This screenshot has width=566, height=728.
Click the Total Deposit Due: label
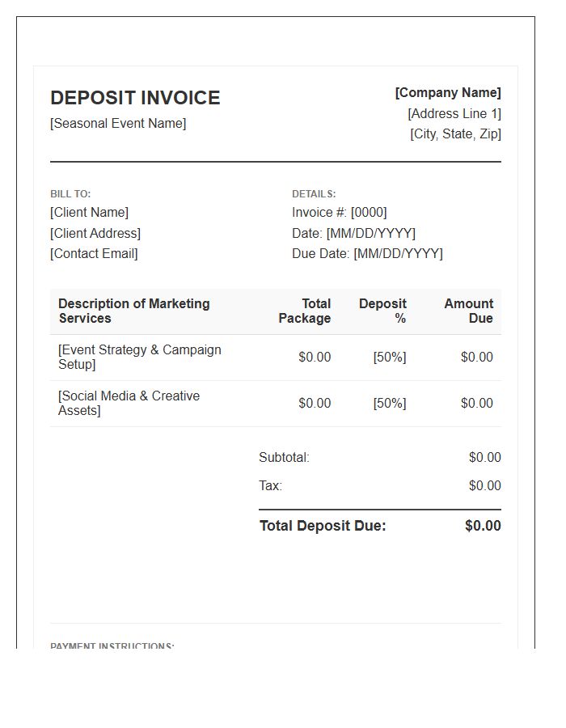coord(323,526)
